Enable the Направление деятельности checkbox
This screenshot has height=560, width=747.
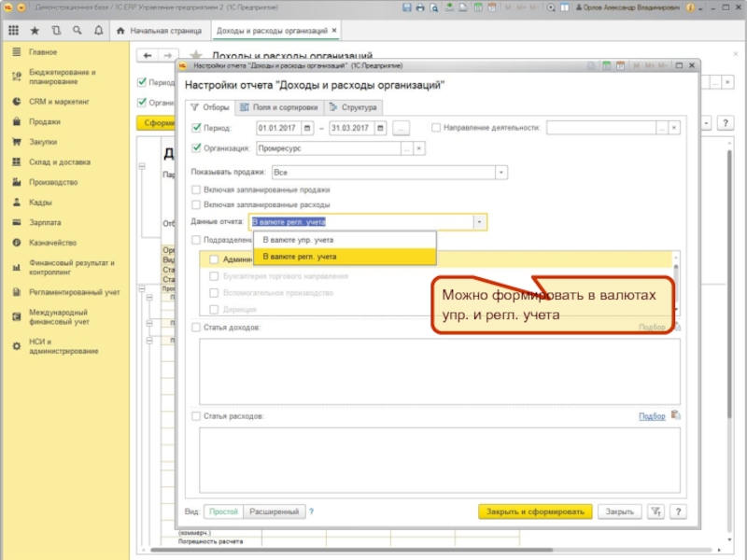coord(437,128)
